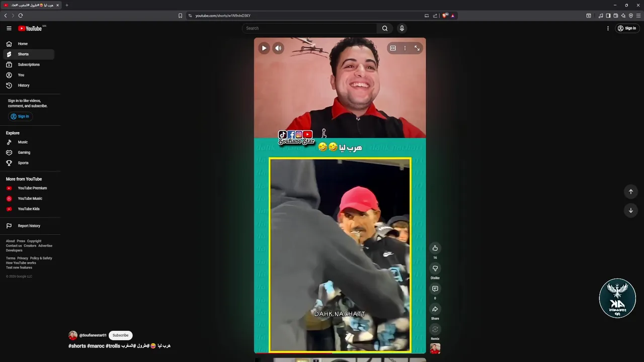
Task: Open Sports under Explore
Action: [28, 163]
